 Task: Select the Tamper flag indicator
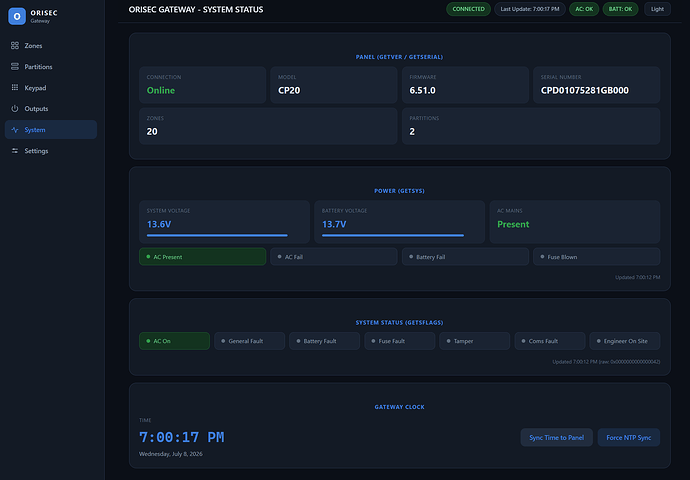(474, 341)
